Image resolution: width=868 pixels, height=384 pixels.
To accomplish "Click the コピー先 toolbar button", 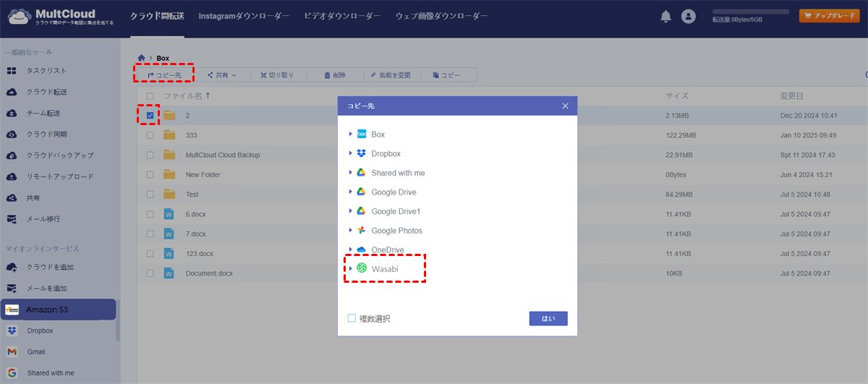I will (163, 74).
